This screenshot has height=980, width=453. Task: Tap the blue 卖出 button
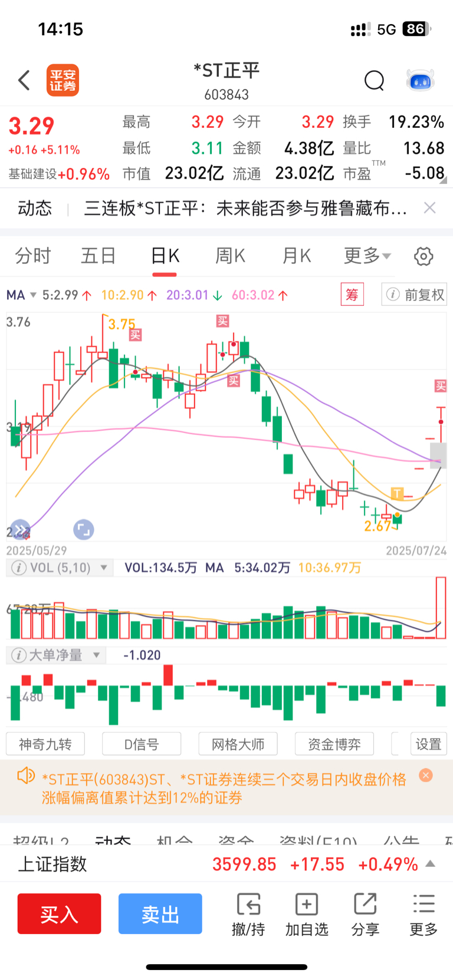coord(160,913)
